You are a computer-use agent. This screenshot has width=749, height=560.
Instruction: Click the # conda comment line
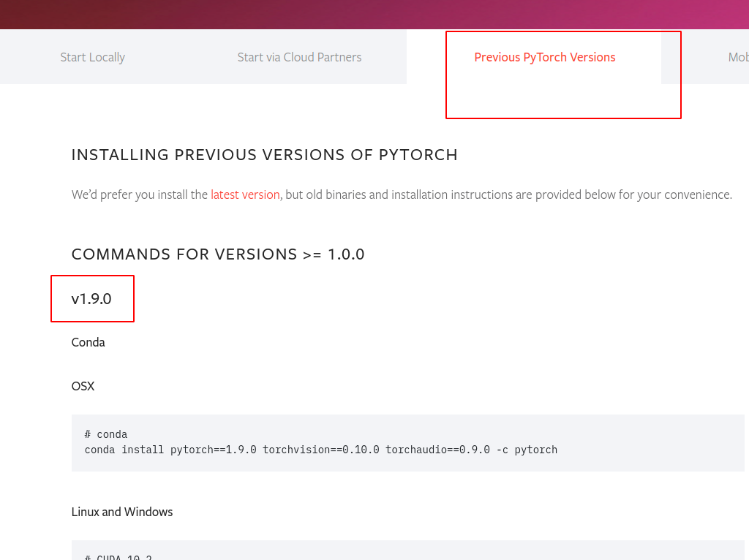[106, 434]
